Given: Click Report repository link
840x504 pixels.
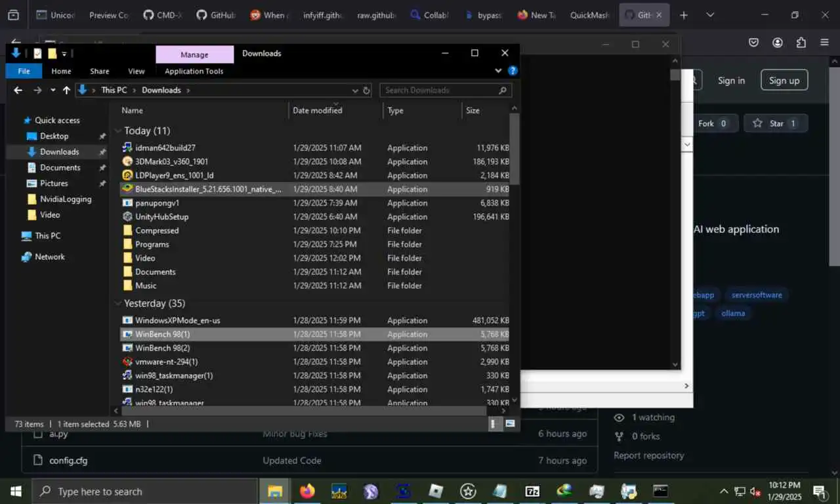Looking at the screenshot, I should coord(649,455).
